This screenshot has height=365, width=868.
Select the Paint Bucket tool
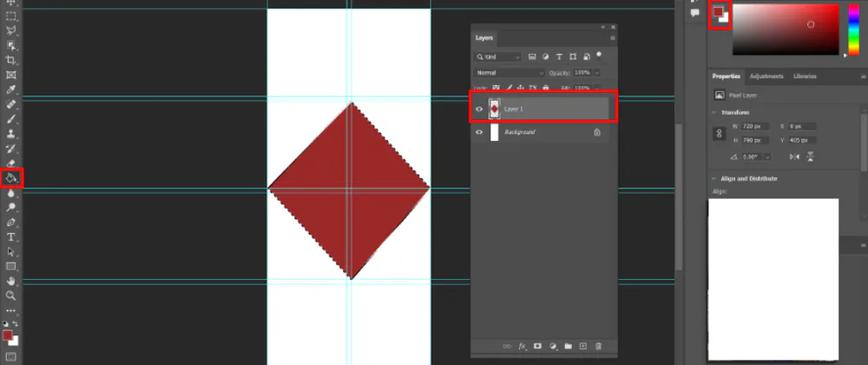click(x=11, y=178)
